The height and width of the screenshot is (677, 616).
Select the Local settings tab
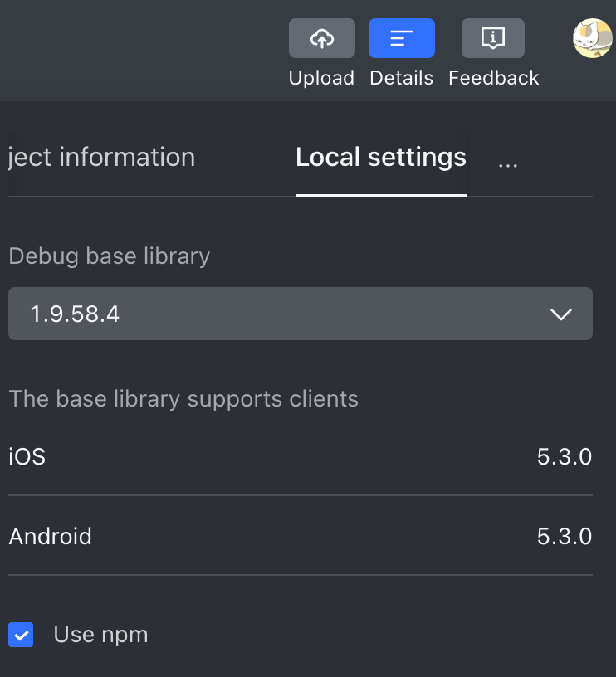click(381, 157)
